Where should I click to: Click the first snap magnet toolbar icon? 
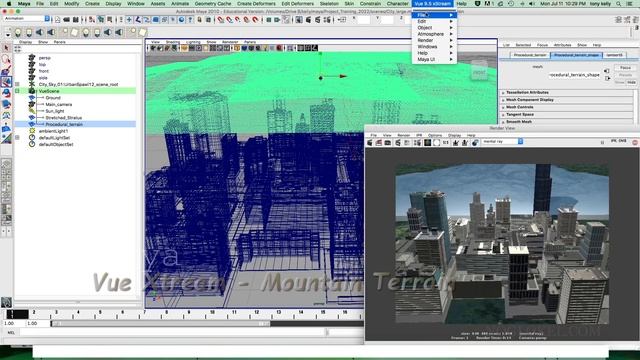point(221,19)
